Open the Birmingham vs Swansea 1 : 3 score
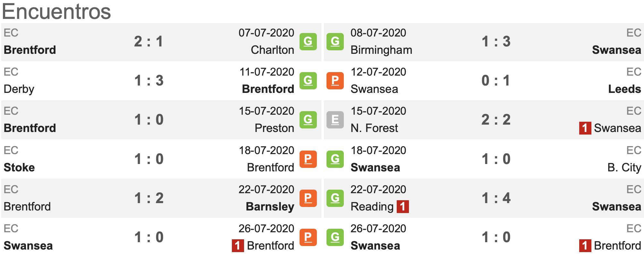The height and width of the screenshot is (255, 644). (496, 41)
